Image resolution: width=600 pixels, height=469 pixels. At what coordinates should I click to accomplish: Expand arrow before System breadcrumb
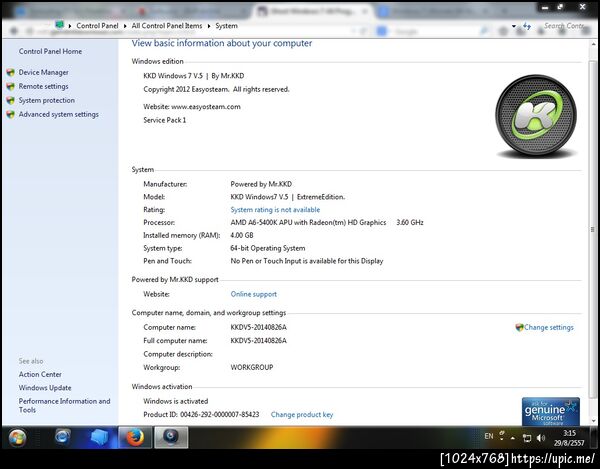(x=209, y=26)
